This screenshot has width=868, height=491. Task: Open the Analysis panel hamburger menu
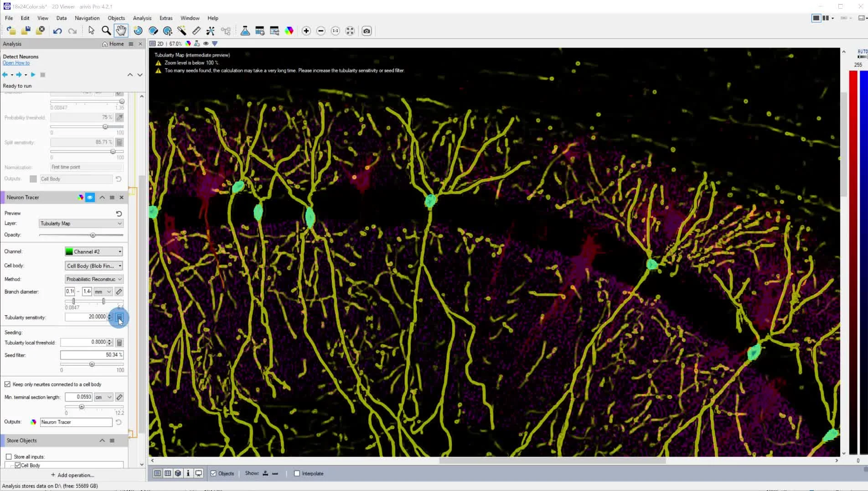point(131,44)
